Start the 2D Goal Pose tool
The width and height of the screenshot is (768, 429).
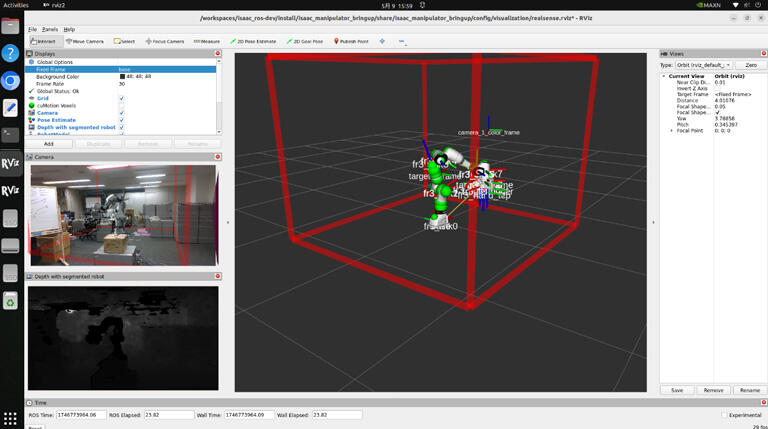305,41
